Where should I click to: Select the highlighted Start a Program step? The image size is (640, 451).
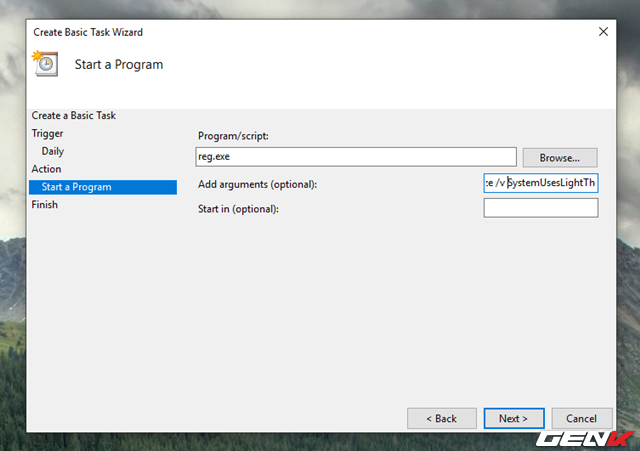point(103,187)
